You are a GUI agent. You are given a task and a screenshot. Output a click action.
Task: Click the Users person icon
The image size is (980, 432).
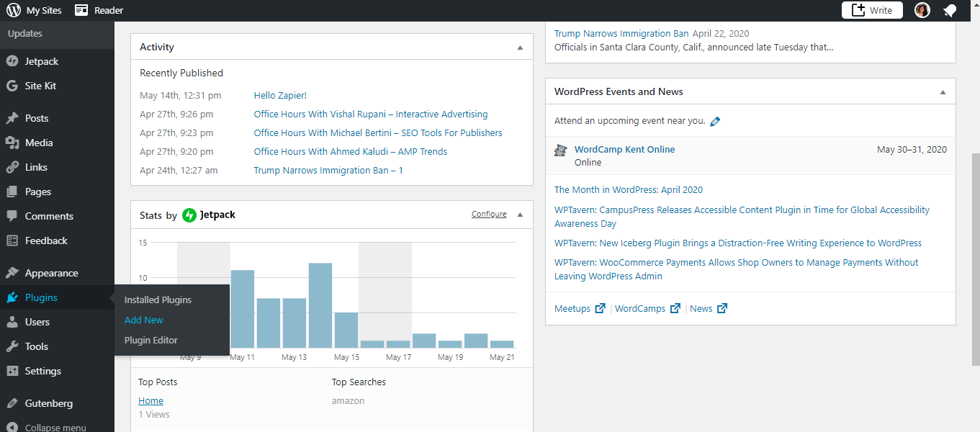pyautogui.click(x=12, y=322)
